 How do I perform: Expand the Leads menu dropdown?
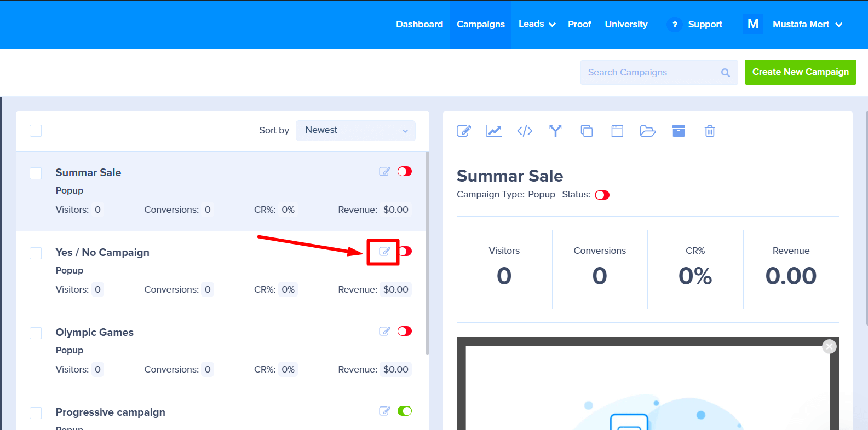point(537,24)
